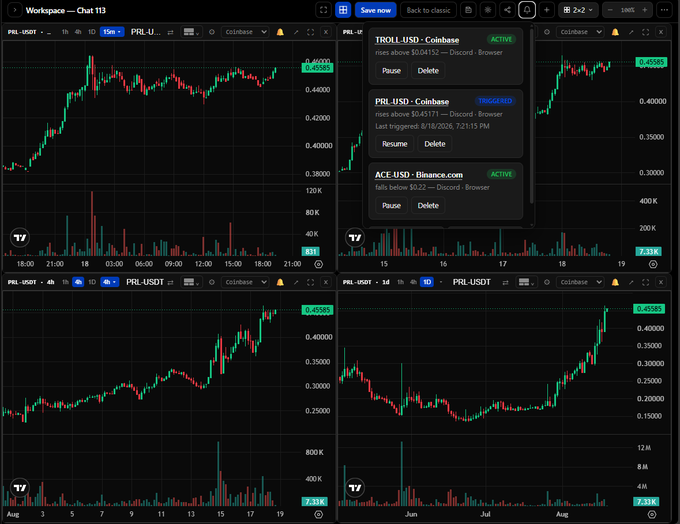
Task: Maximize top-left chart panel
Action: (x=311, y=32)
